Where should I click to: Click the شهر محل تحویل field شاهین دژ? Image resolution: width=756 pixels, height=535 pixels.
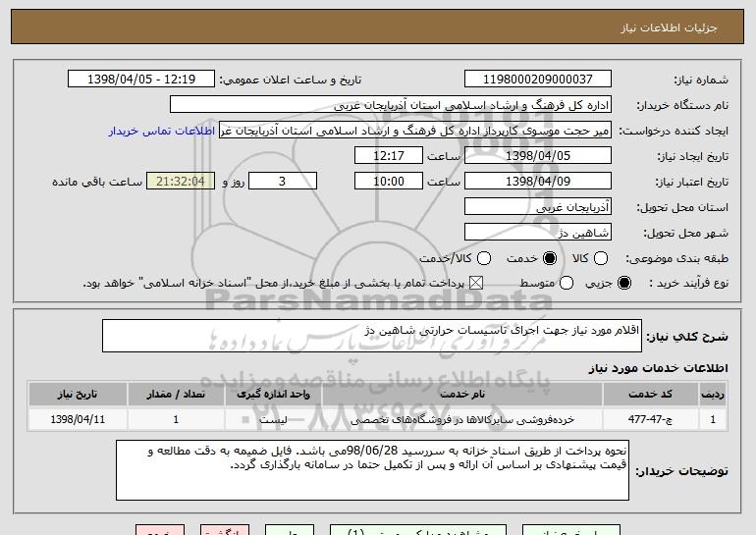pyautogui.click(x=538, y=233)
